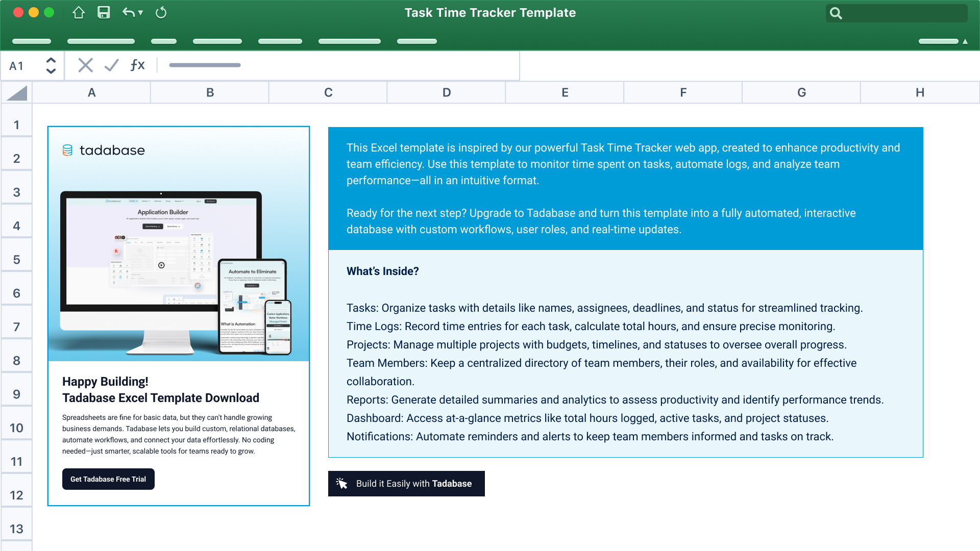The image size is (980, 551).
Task: Select column A header
Action: tap(91, 93)
